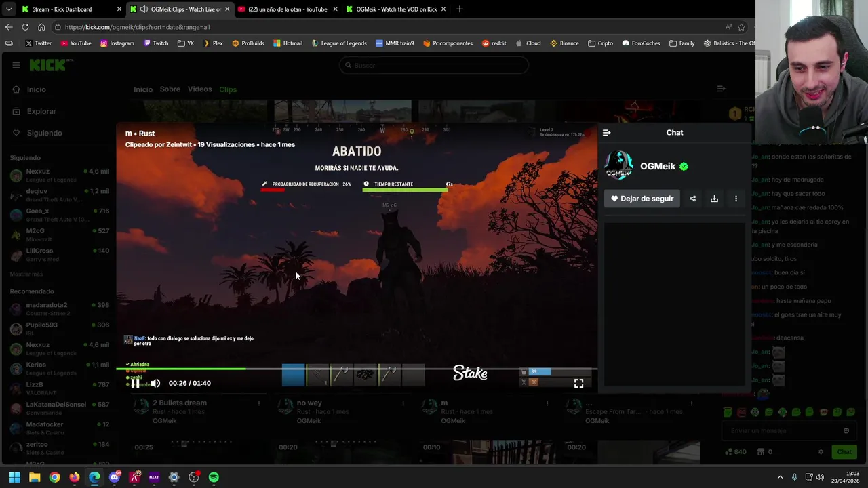
Task: Open OGMeik channel avatar
Action: point(618,166)
